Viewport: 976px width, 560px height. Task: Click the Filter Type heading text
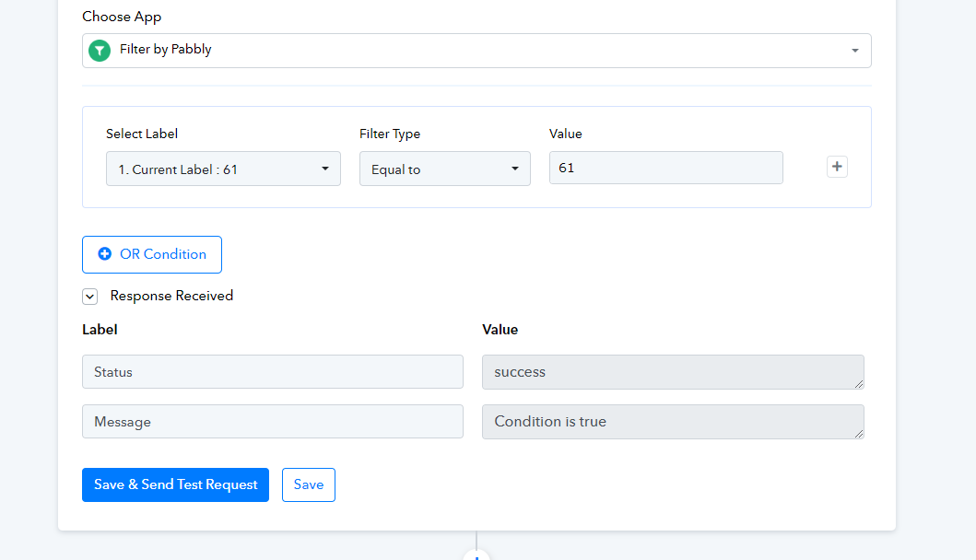point(390,134)
